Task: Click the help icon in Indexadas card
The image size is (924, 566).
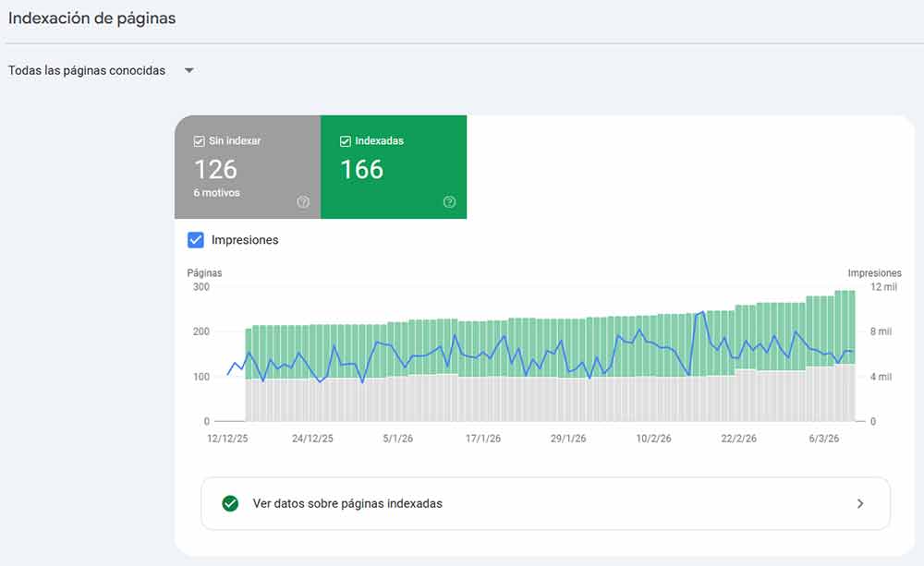Action: click(449, 202)
